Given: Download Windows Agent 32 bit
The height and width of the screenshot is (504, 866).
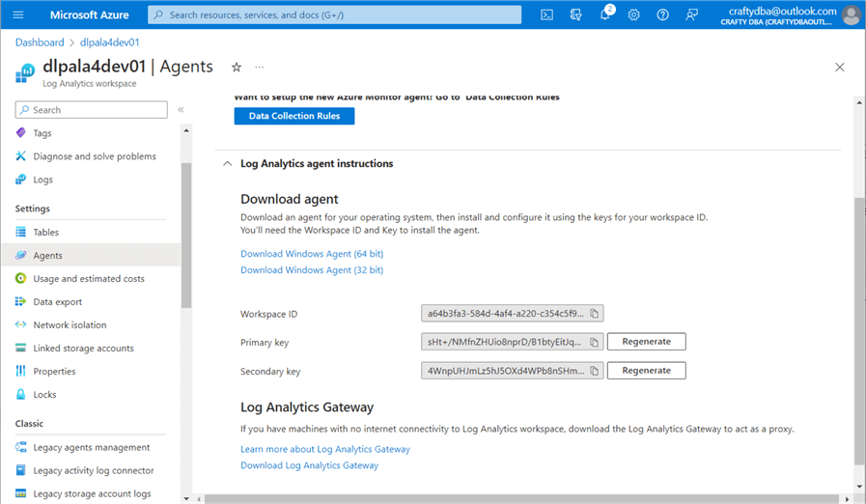Looking at the screenshot, I should pyautogui.click(x=312, y=269).
